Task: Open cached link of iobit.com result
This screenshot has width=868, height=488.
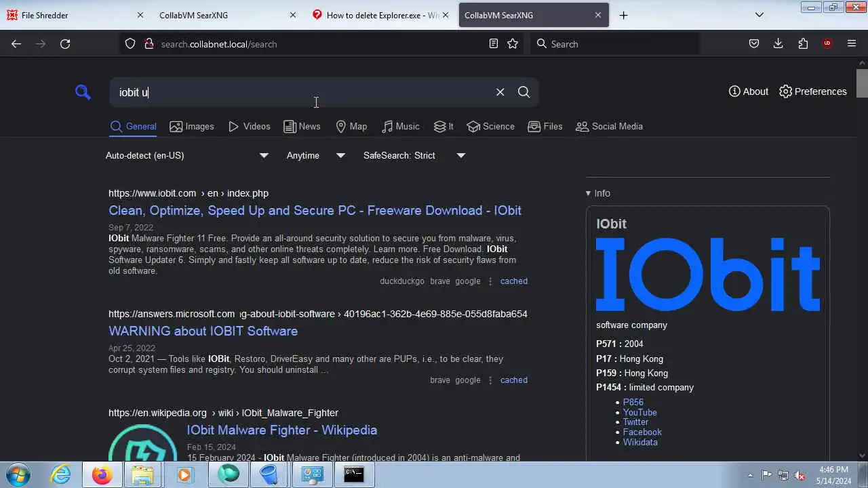Action: click(x=513, y=281)
